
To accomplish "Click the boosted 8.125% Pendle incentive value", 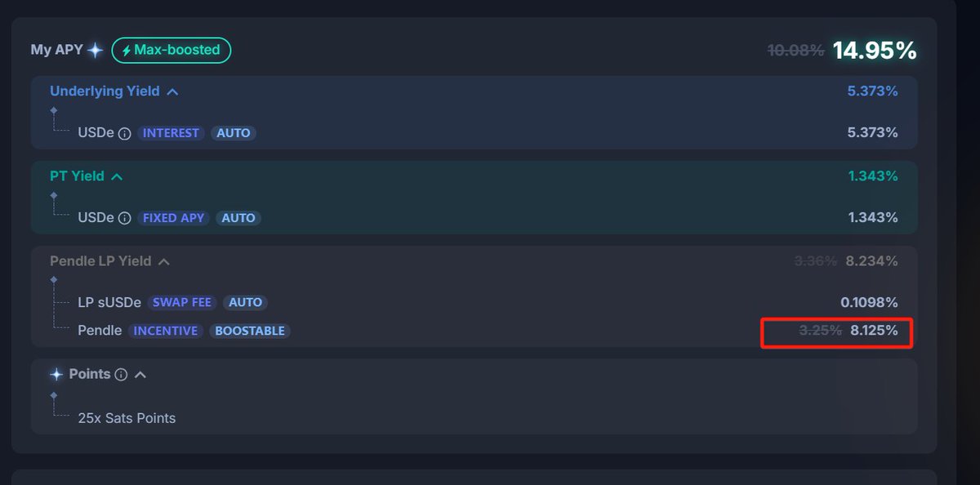I will click(x=874, y=331).
